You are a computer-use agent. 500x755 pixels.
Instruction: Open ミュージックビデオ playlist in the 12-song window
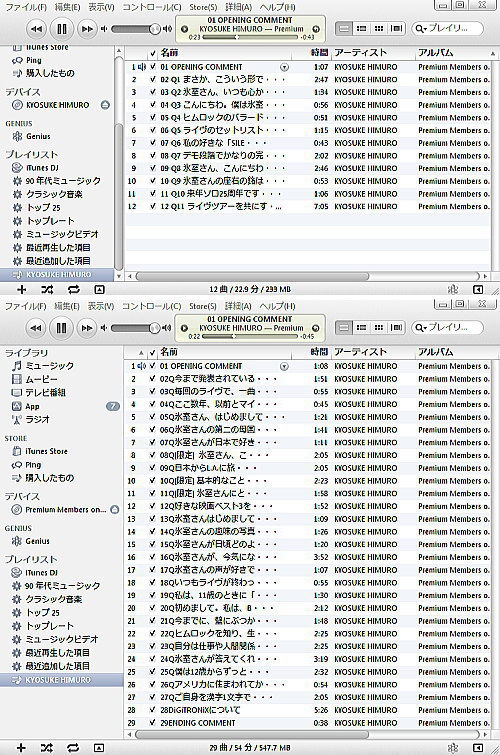coord(62,234)
